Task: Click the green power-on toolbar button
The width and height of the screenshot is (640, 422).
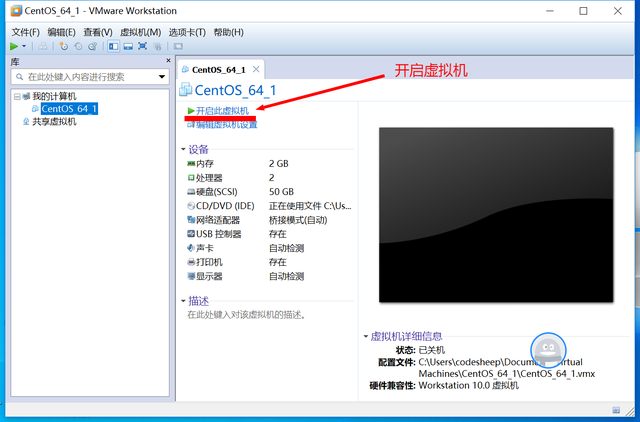Action: pos(14,47)
